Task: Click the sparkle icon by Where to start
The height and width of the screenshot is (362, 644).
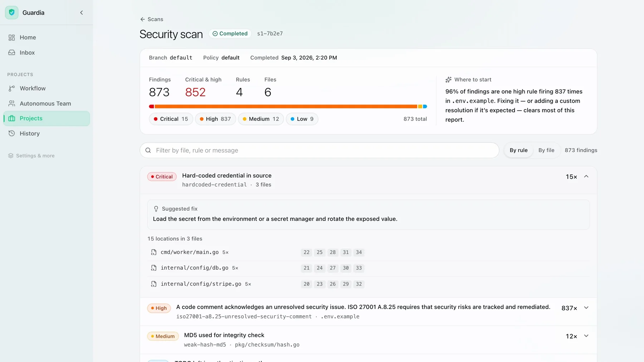Action: click(448, 79)
